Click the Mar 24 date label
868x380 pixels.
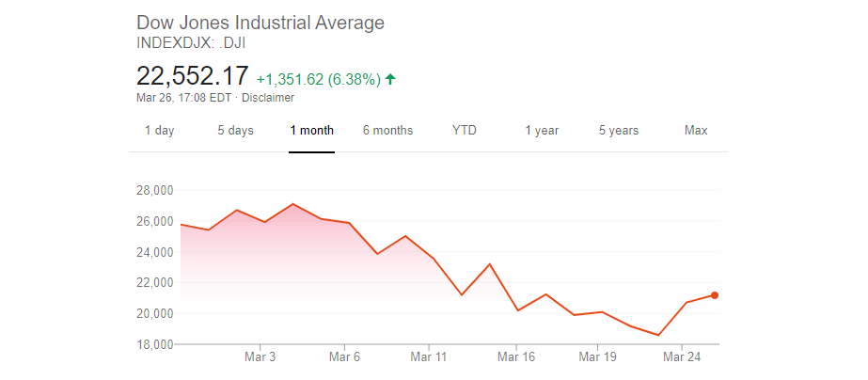coord(682,357)
